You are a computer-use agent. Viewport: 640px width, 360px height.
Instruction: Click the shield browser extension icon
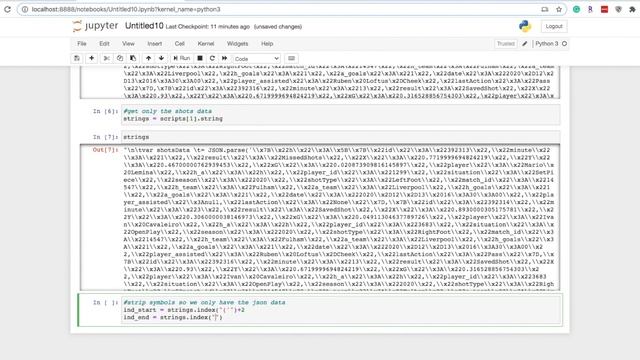(x=618, y=9)
